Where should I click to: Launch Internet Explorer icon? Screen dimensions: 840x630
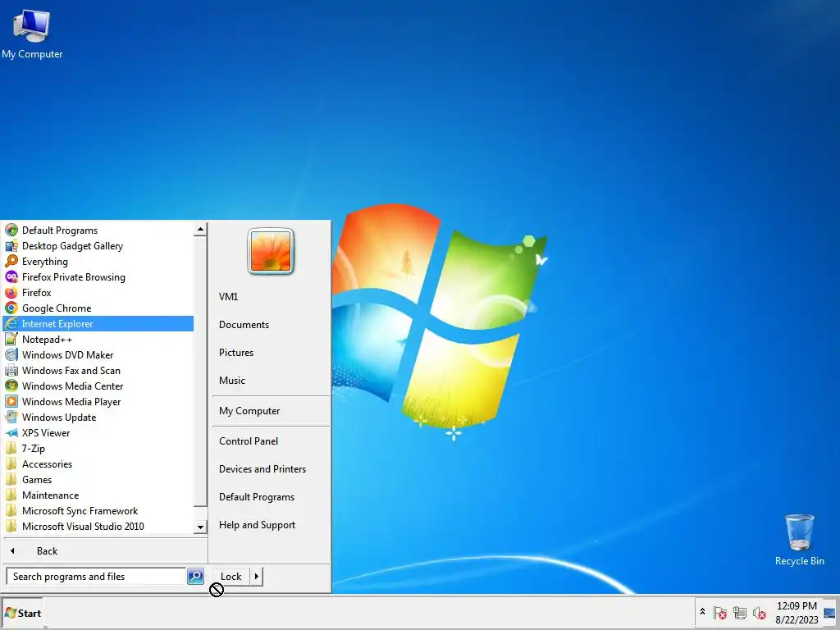(x=11, y=323)
